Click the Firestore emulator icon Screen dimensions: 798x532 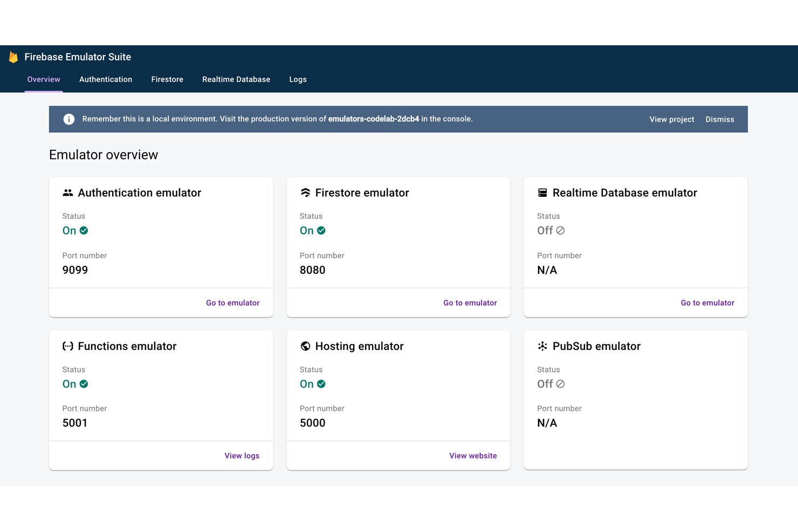305,192
